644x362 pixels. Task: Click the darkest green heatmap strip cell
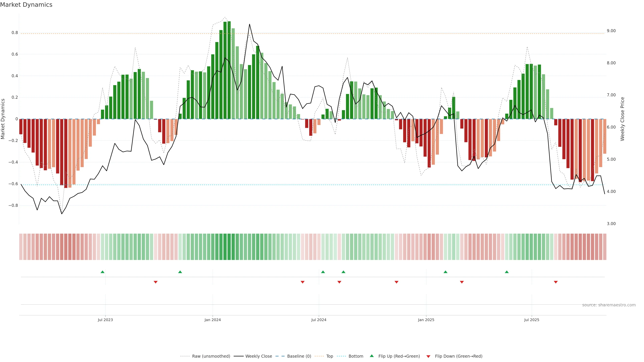[229, 247]
